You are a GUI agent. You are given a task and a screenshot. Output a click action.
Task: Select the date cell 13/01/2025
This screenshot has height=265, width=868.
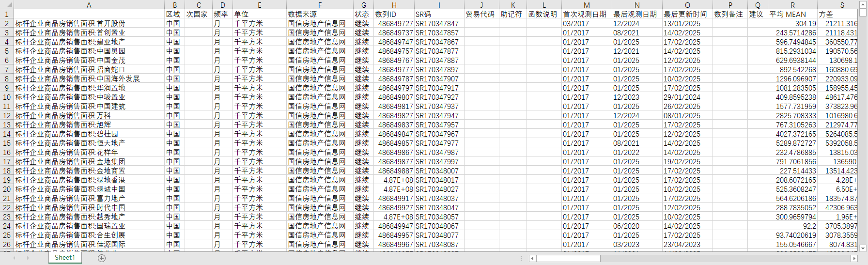click(687, 23)
